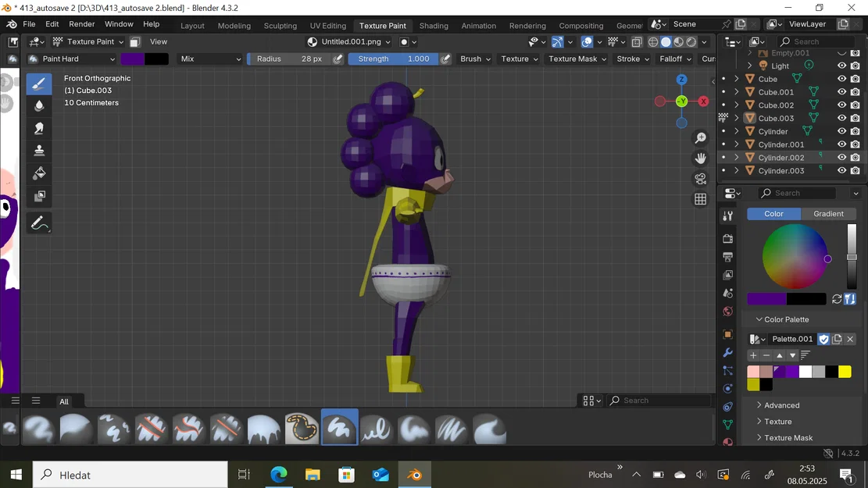Viewport: 868px width, 488px height.
Task: Select the Clone stamp tool
Action: coord(39,151)
